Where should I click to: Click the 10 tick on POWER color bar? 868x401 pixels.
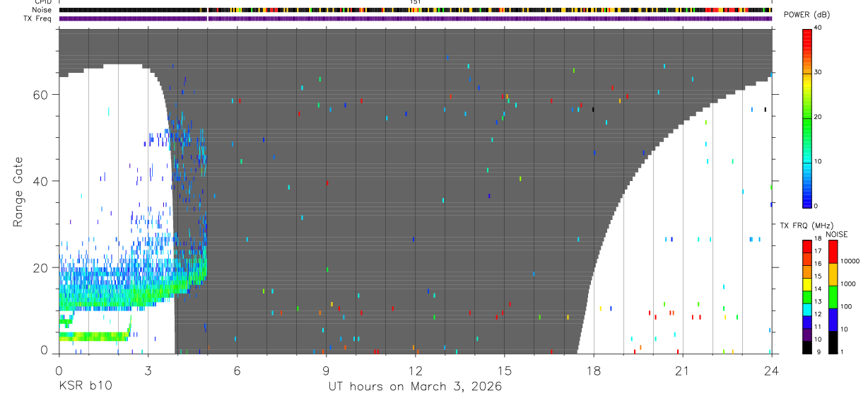tap(818, 161)
